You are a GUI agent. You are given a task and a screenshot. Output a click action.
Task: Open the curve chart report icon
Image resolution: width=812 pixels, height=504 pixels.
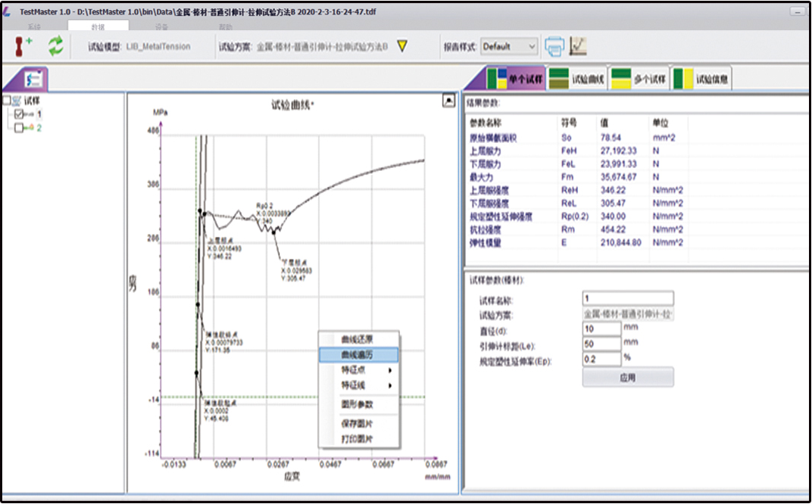coord(578,46)
